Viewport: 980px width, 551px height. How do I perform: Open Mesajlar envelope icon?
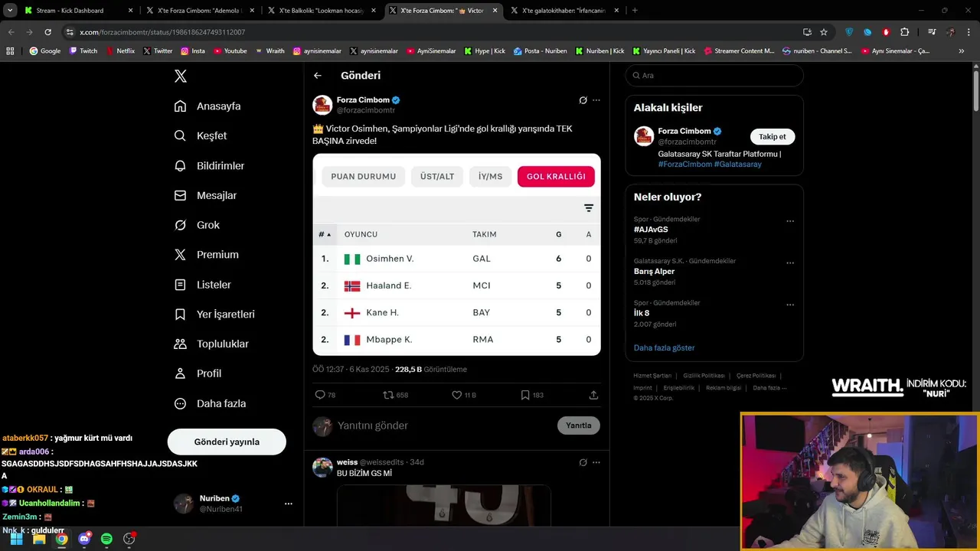point(180,195)
